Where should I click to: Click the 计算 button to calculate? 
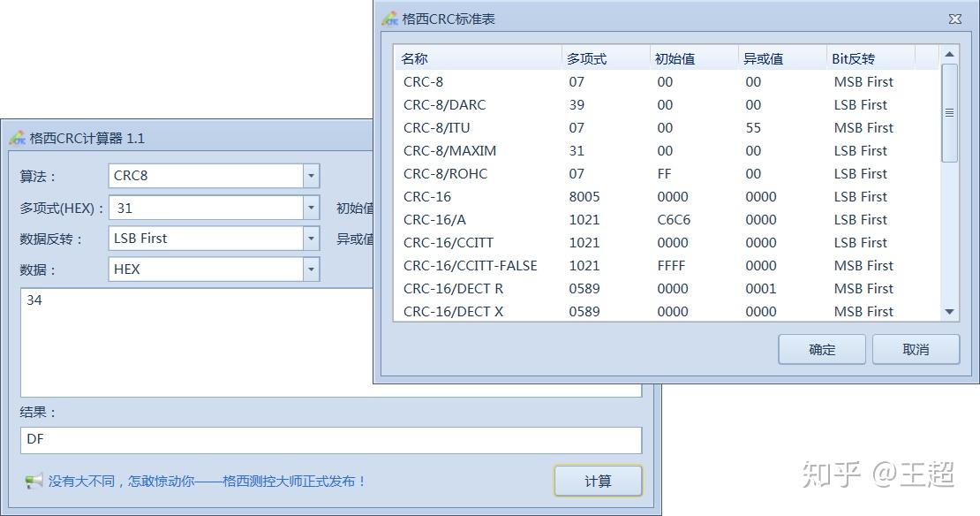click(x=598, y=480)
